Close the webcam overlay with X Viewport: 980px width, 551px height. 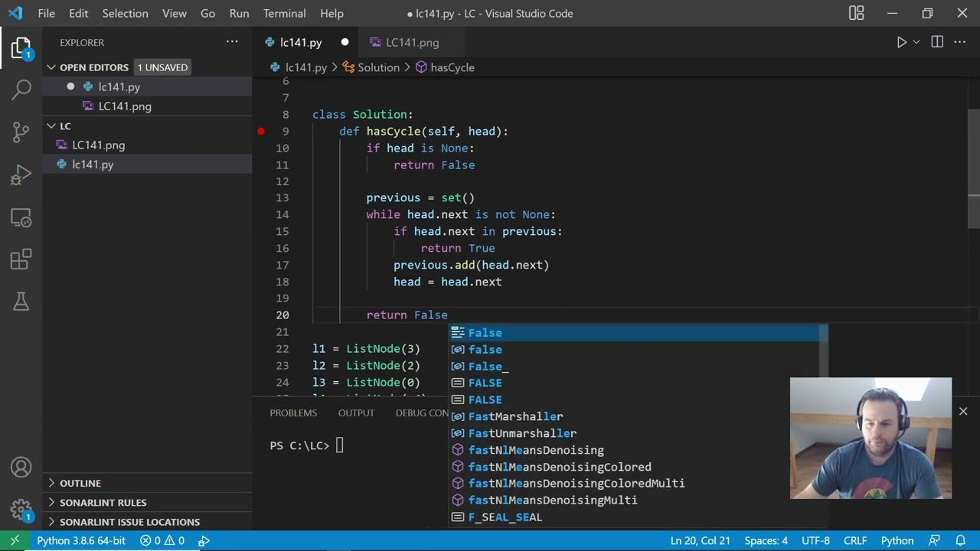963,412
